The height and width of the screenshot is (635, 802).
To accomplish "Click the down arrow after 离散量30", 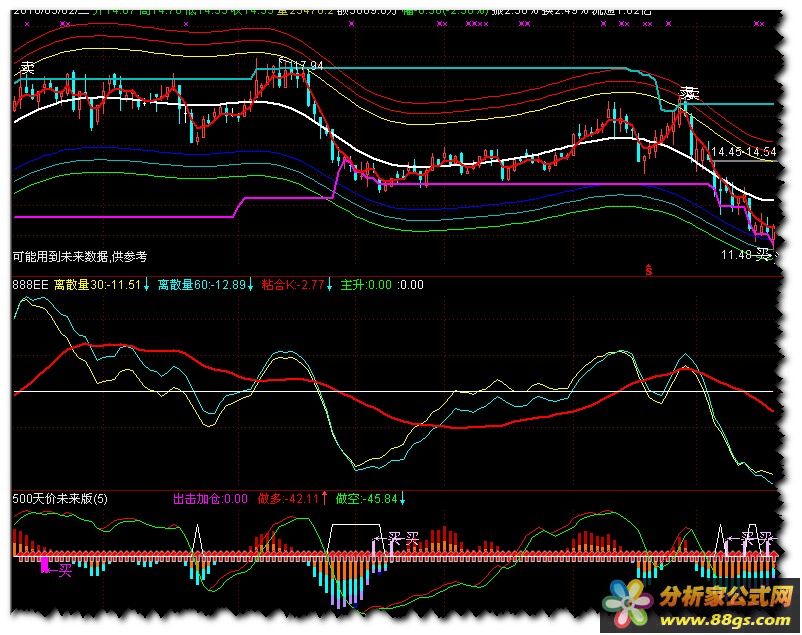I will point(146,285).
